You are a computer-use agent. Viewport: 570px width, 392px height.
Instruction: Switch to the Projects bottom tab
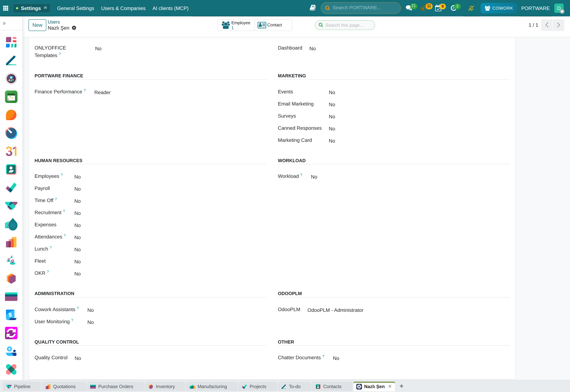[x=258, y=386]
